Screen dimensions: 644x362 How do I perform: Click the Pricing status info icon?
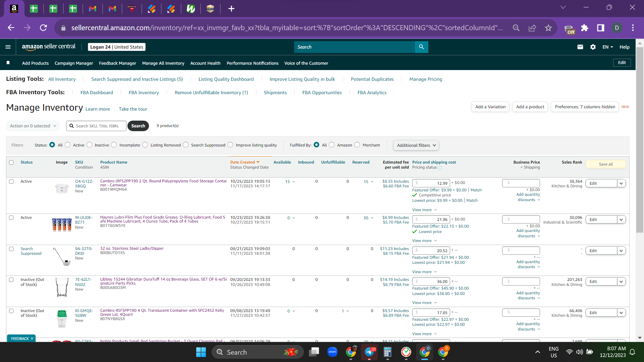click(440, 168)
